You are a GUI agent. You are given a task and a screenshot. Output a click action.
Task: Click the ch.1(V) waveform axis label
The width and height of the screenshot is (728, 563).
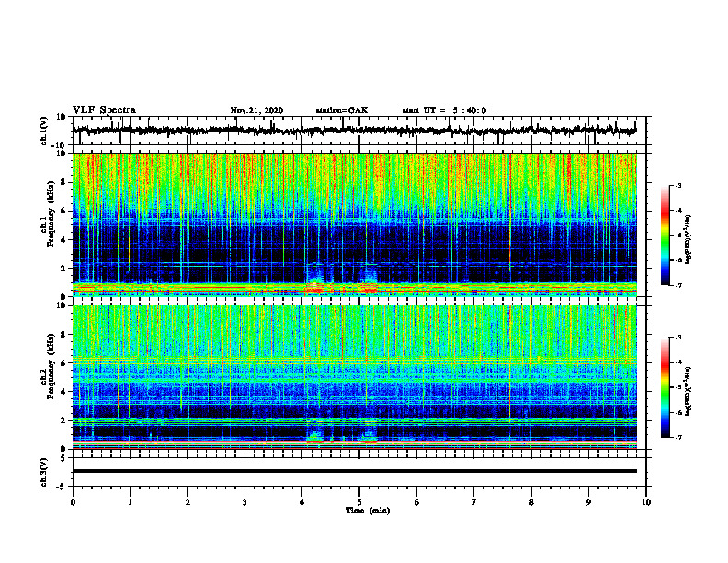click(x=44, y=131)
